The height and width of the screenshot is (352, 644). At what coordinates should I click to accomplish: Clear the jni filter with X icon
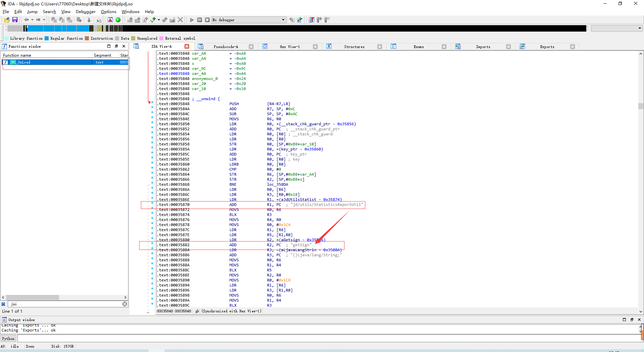pyautogui.click(x=125, y=304)
